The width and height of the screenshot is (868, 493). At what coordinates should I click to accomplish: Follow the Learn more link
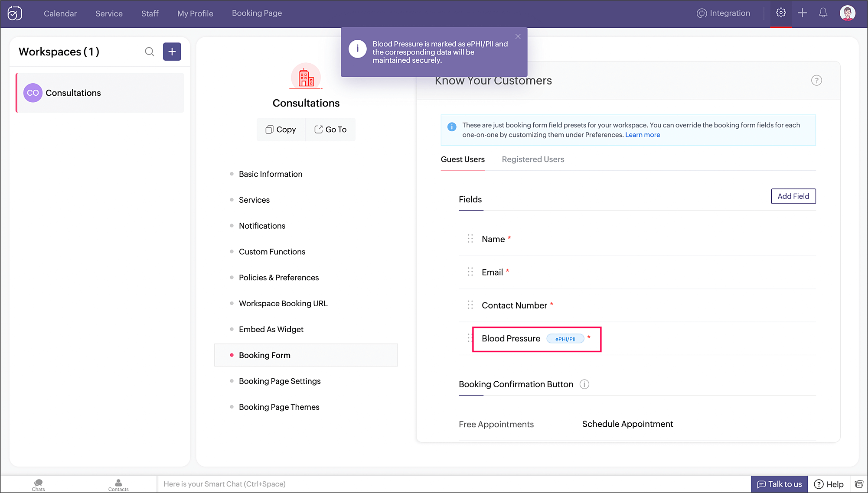(x=643, y=135)
